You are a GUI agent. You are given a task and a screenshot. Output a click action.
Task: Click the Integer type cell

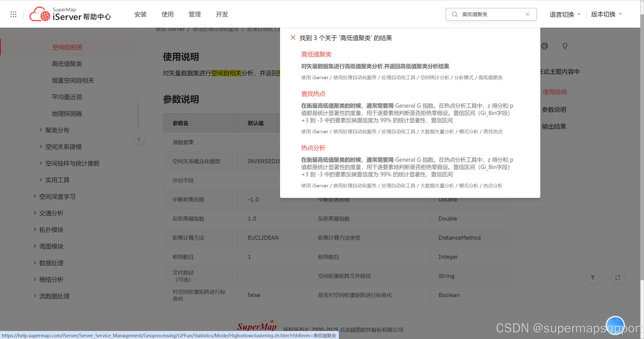pos(470,257)
